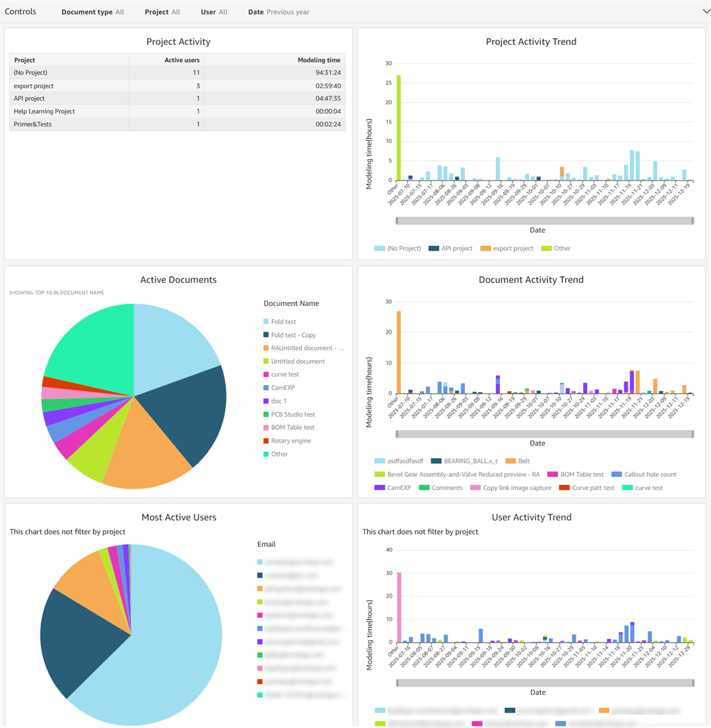Open the Date Previous year filter
711x728 pixels.
pyautogui.click(x=278, y=12)
